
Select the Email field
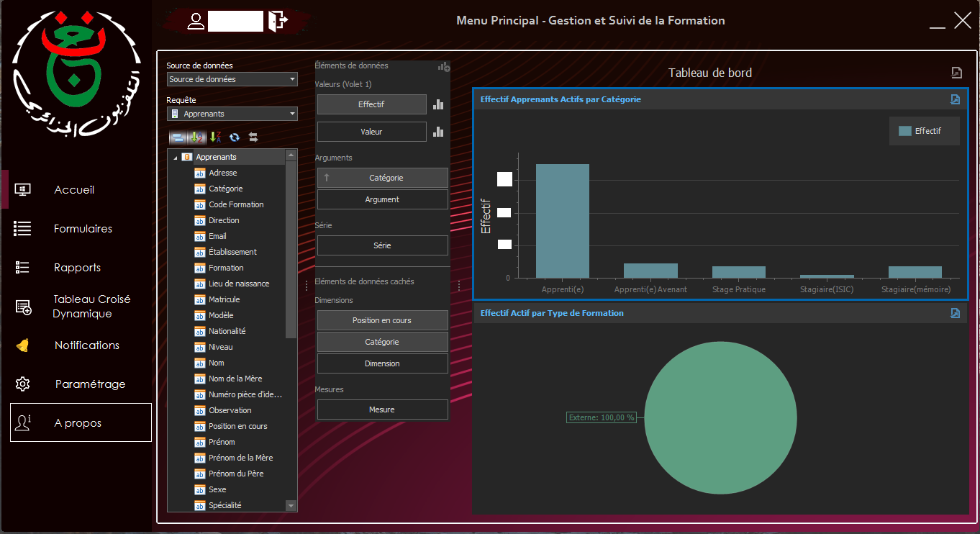217,236
